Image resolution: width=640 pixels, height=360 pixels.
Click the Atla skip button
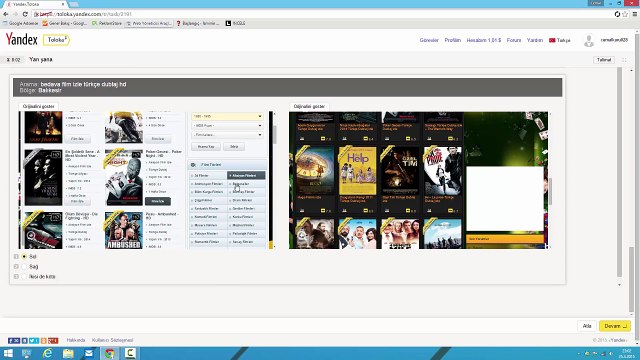587,326
